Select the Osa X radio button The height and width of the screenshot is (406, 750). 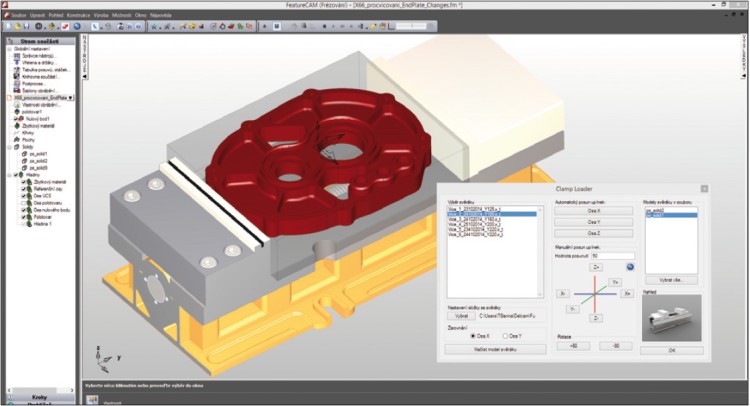click(474, 335)
